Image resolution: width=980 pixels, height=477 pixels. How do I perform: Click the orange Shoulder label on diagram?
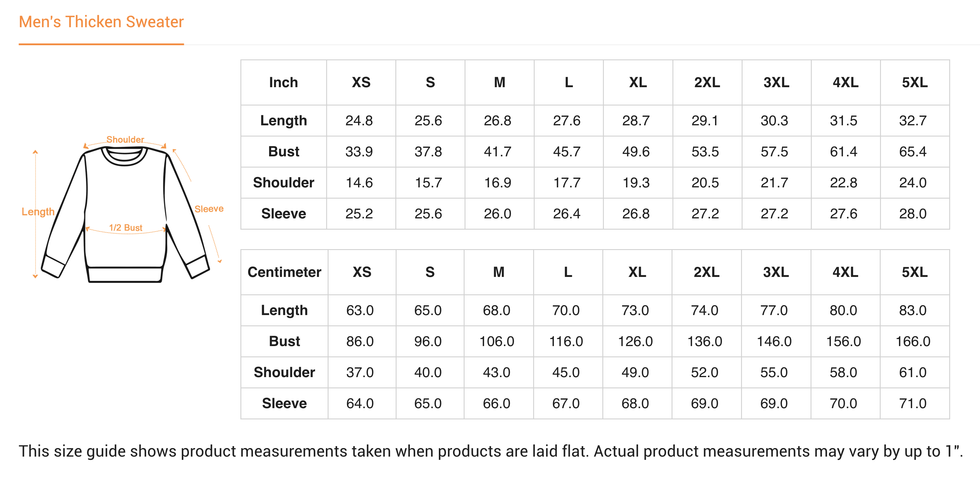125,139
